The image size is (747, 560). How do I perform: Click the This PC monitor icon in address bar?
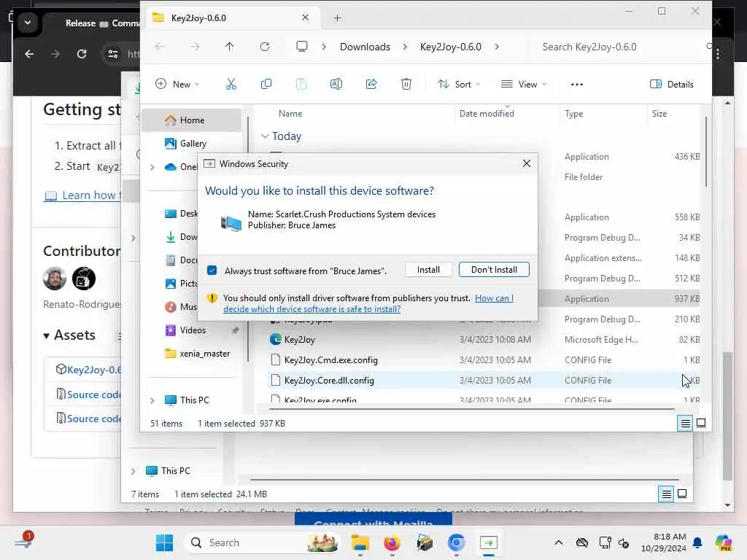pyautogui.click(x=301, y=47)
